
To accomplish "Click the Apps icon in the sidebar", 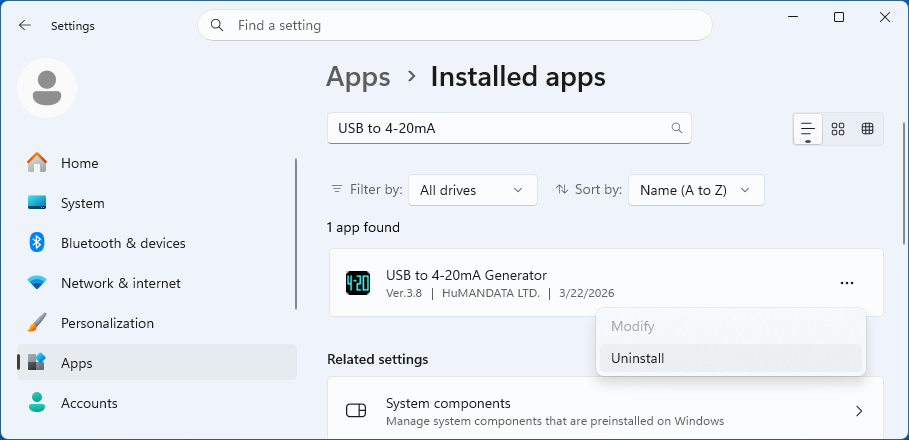I will tap(37, 363).
